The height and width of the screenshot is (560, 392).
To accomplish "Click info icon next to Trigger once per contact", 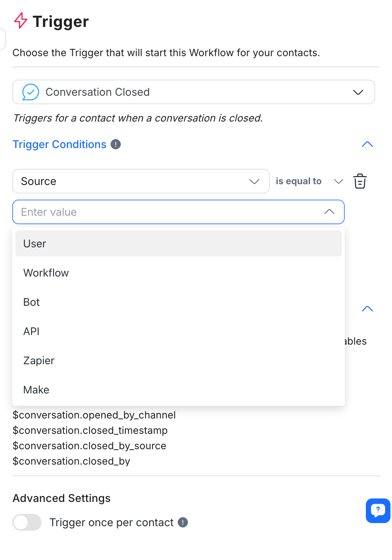I will click(x=183, y=522).
